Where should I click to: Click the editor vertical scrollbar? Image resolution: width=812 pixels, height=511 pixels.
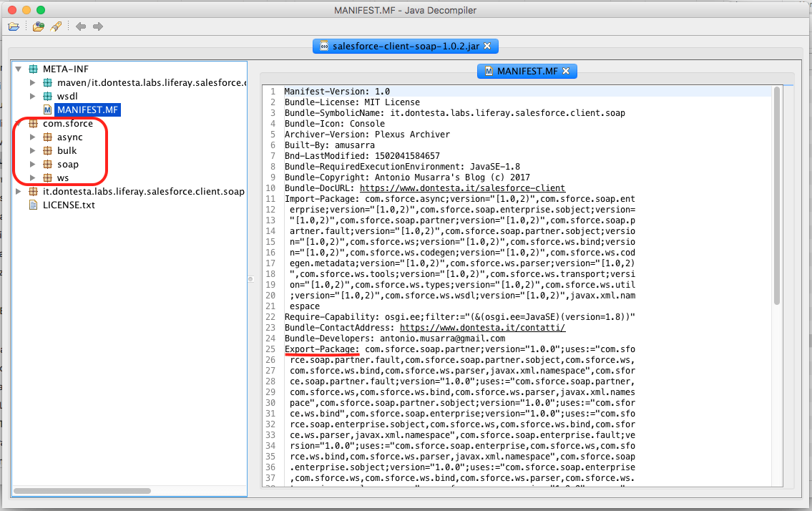(777, 196)
